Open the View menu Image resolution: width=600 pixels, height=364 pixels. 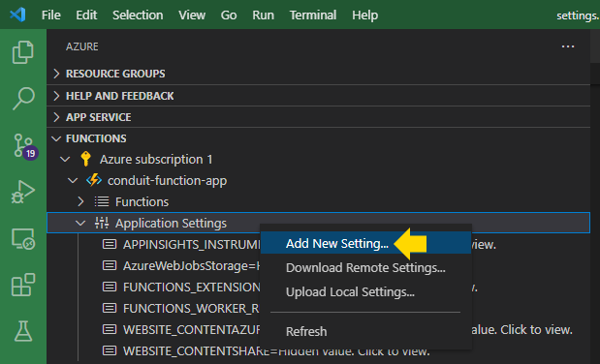click(x=192, y=15)
